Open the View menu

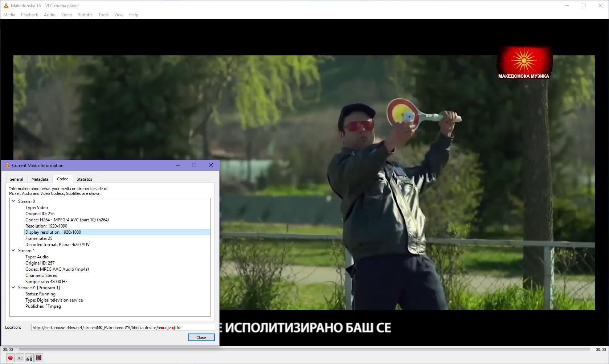tap(119, 15)
